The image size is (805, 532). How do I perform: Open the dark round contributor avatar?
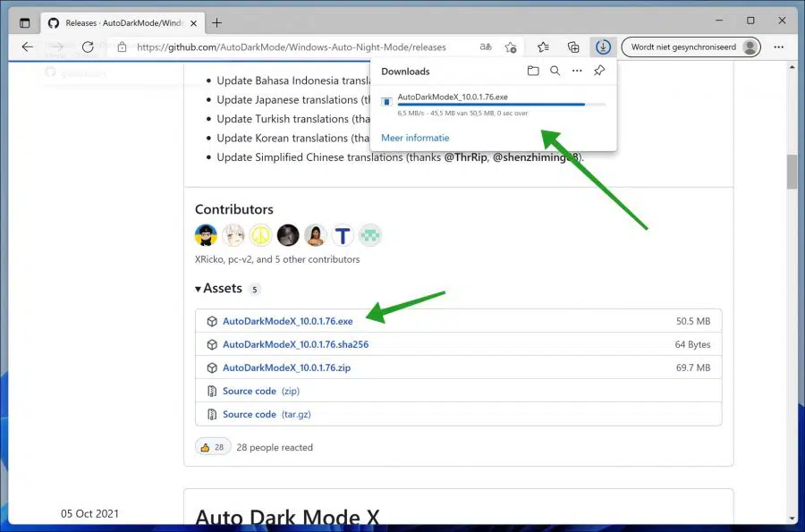pos(288,235)
